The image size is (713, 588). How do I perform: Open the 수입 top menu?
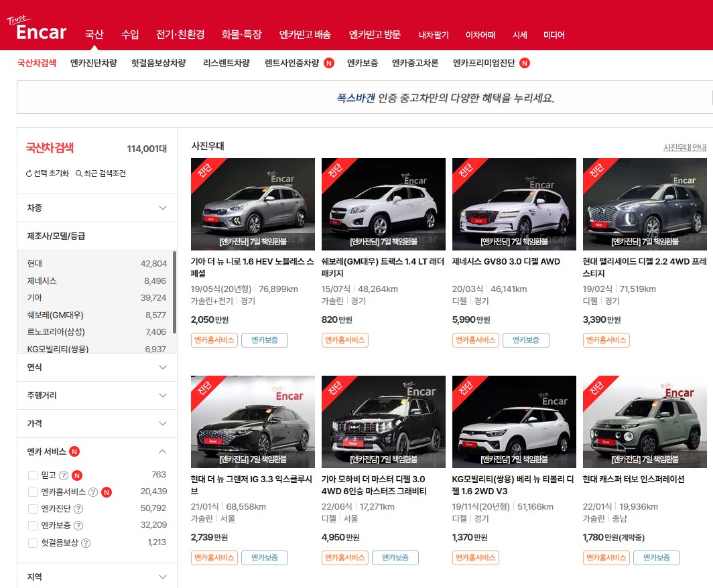tap(130, 35)
